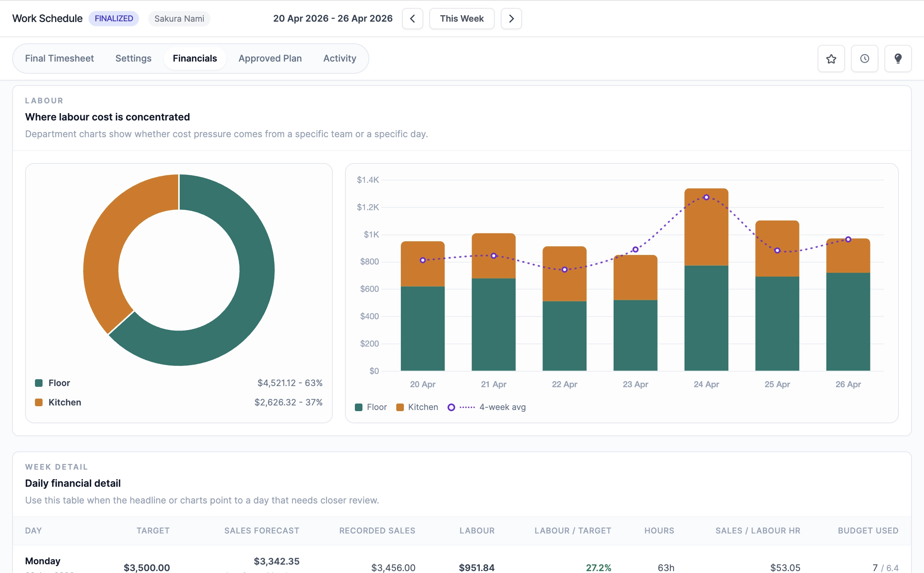
Task: Click the 21 Apr stacked bar
Action: coord(494,302)
